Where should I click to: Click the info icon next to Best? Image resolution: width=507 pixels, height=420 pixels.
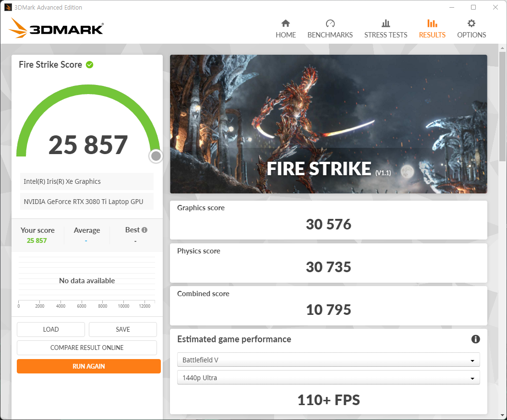[145, 230]
